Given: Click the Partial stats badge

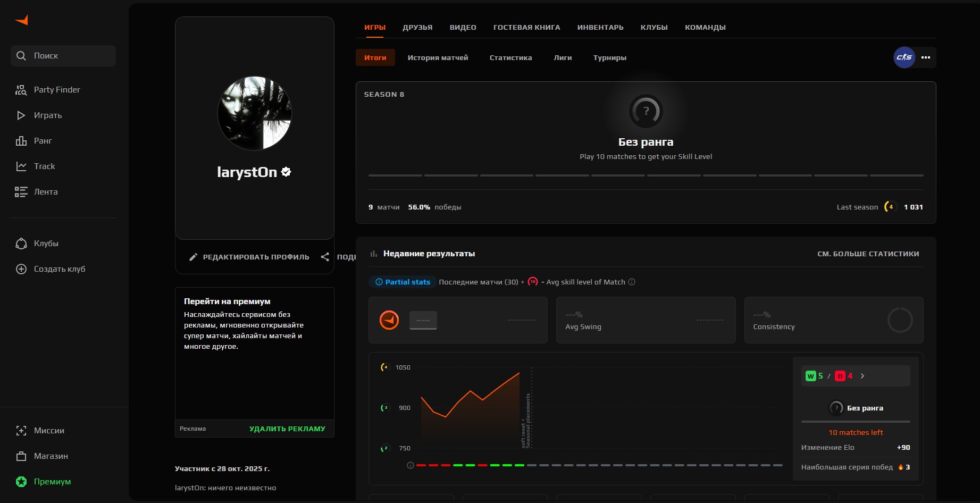Looking at the screenshot, I should pyautogui.click(x=403, y=282).
